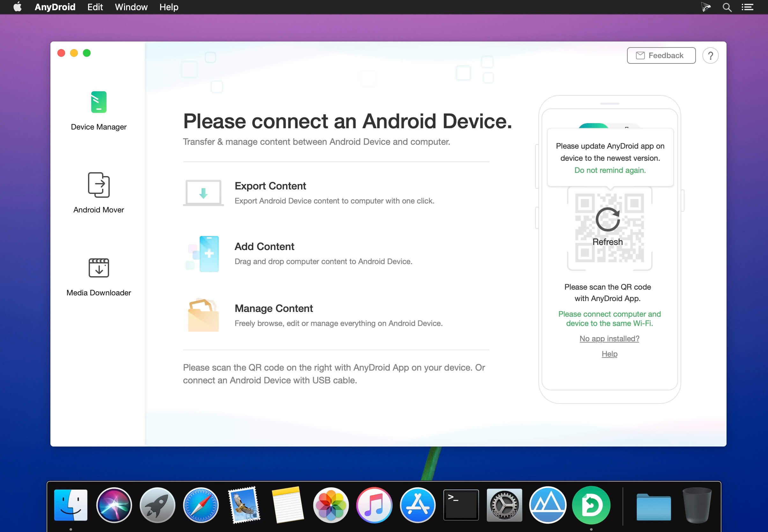This screenshot has height=532, width=768.
Task: Open the Window menu
Action: (x=131, y=7)
